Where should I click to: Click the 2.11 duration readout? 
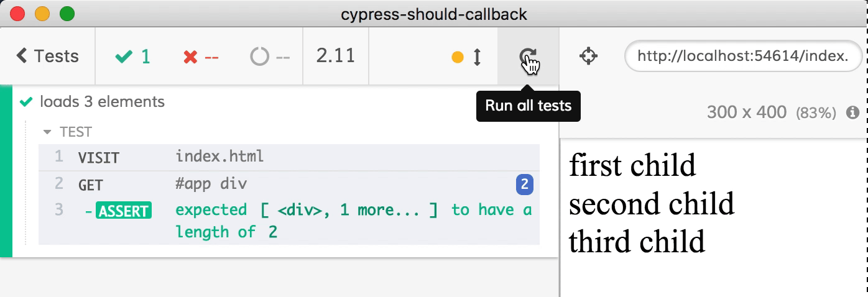[336, 56]
